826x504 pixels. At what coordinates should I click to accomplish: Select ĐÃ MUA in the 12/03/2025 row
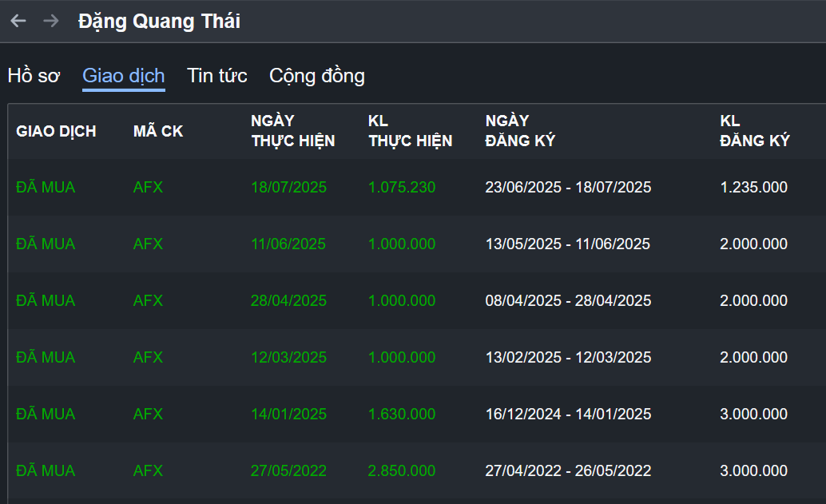(x=46, y=357)
